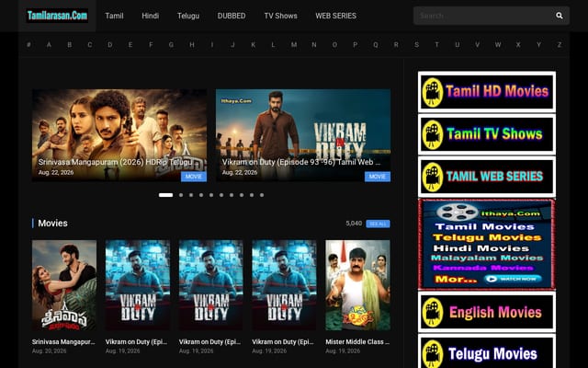Filter titles by letter N
Image resolution: width=588 pixels, height=368 pixels.
pyautogui.click(x=314, y=45)
